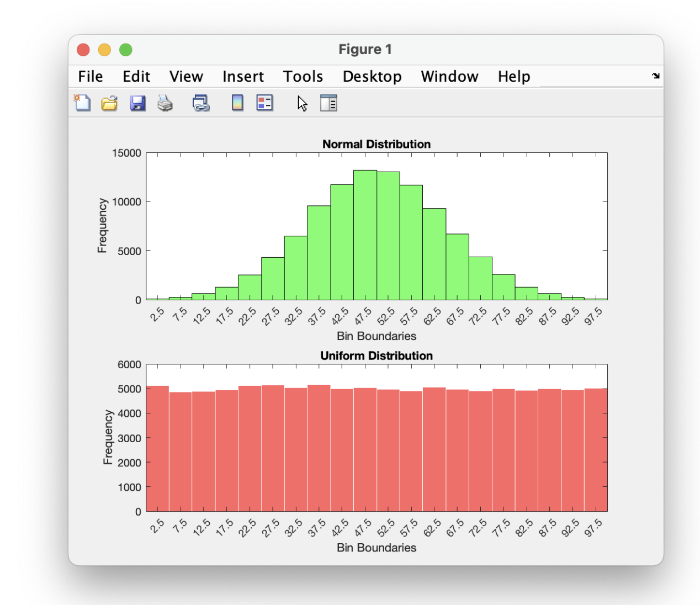The width and height of the screenshot is (700, 605).
Task: Insert a legend
Action: [264, 103]
